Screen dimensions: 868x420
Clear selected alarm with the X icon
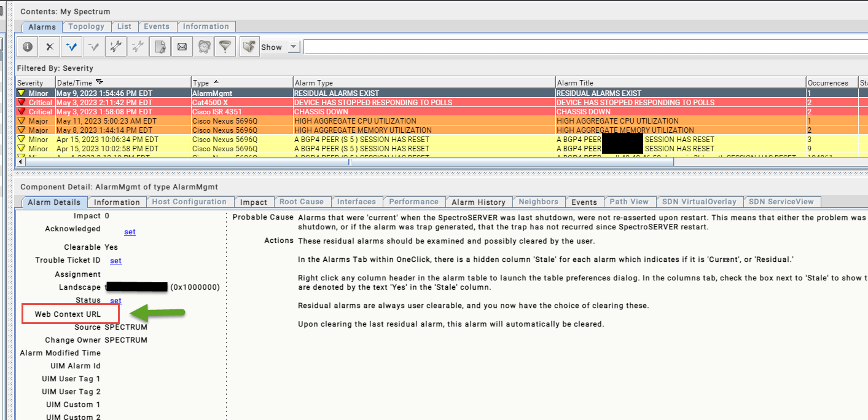50,47
